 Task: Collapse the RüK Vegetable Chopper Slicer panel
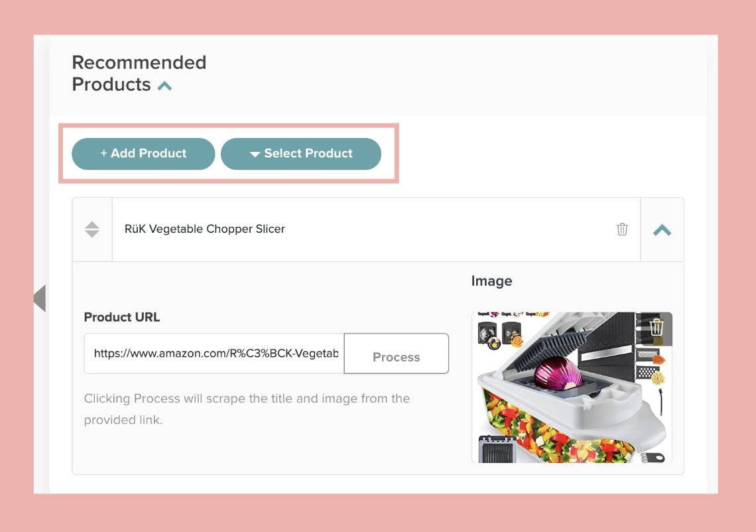tap(662, 230)
